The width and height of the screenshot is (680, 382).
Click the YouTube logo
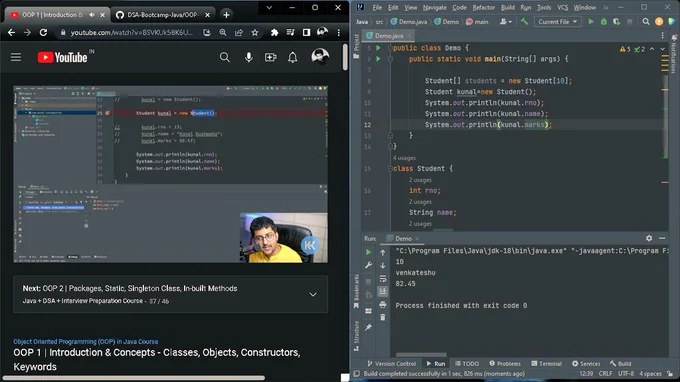point(62,57)
